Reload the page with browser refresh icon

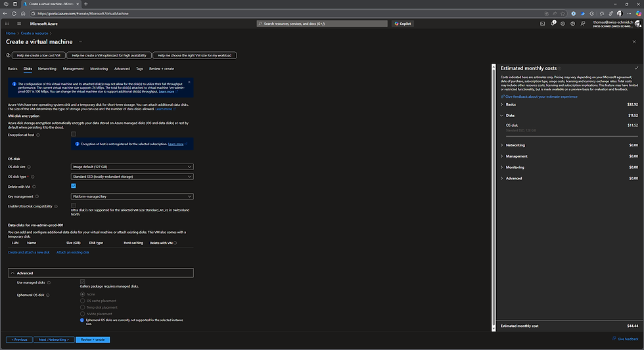click(14, 14)
